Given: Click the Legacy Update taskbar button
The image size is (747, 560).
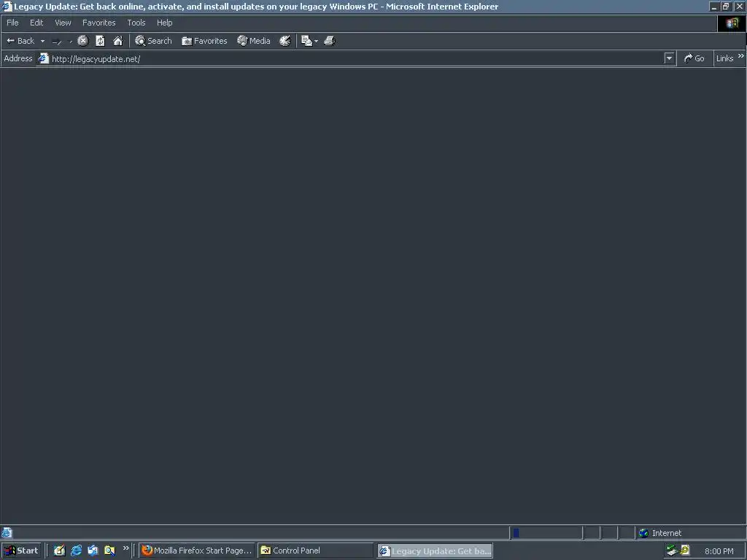Looking at the screenshot, I should pyautogui.click(x=435, y=551).
